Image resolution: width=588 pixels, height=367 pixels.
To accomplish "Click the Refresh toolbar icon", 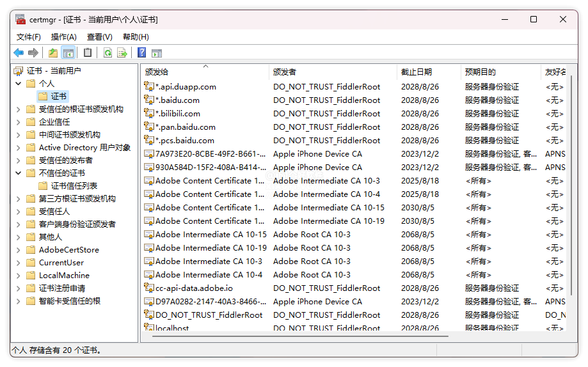I will [x=107, y=53].
